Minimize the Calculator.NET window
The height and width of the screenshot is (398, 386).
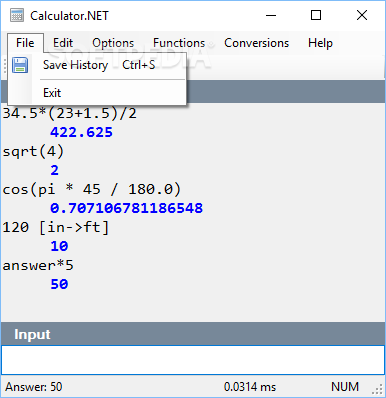tap(271, 15)
